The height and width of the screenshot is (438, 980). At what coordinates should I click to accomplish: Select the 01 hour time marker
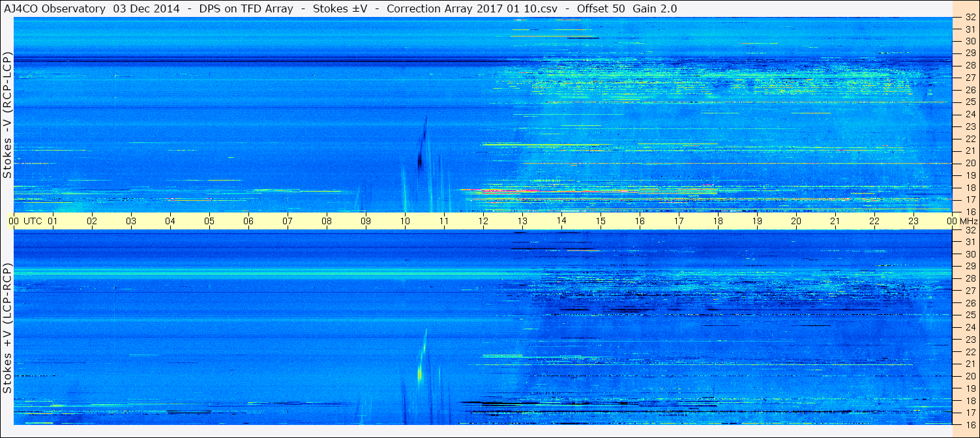coord(53,221)
